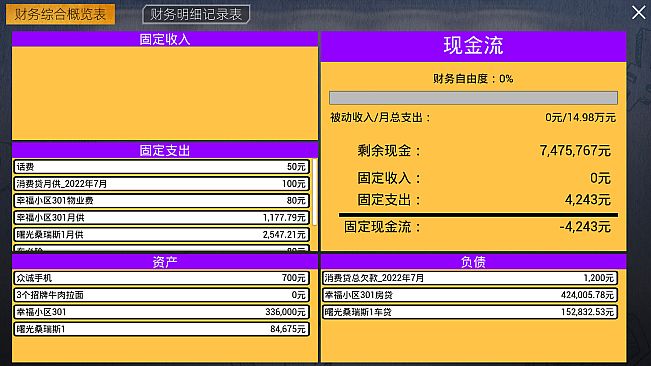Click the 幸福小区301物业费 expense row

point(161,201)
